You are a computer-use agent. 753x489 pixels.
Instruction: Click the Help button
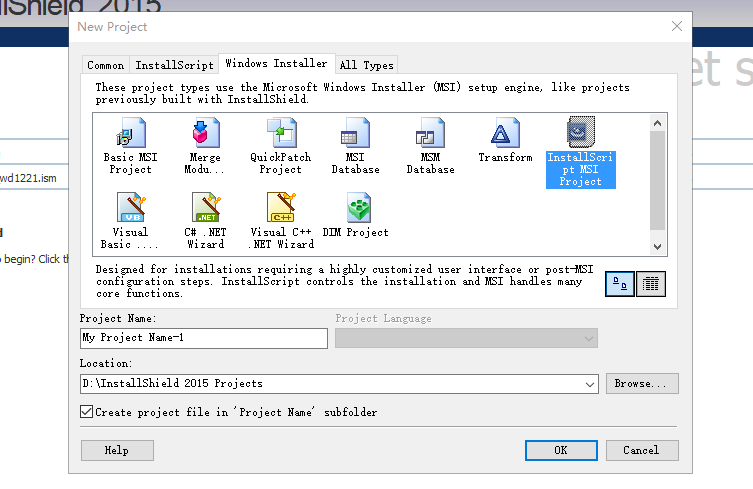pos(117,451)
